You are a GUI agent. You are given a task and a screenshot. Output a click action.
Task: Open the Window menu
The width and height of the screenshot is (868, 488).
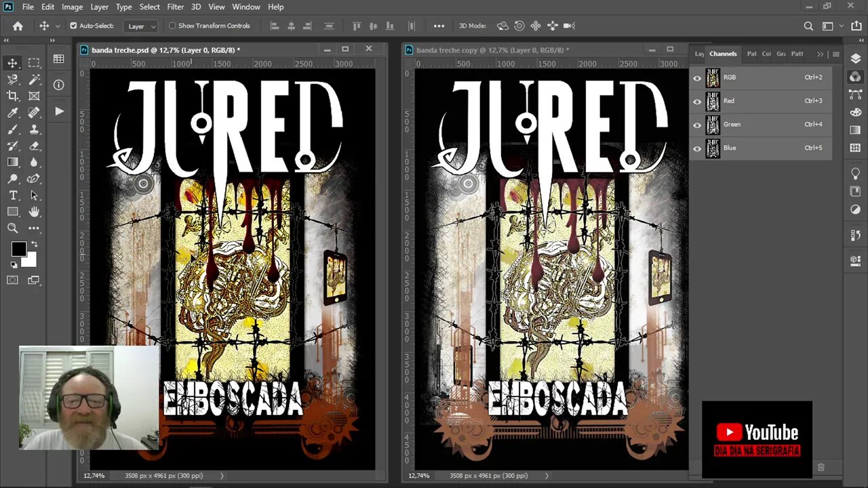tap(246, 7)
